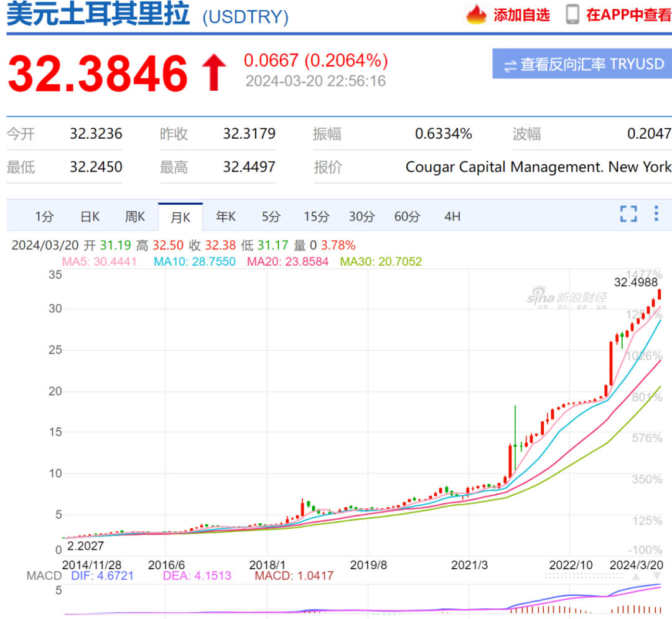Open the chart three-dots options menu
Image resolution: width=672 pixels, height=619 pixels.
point(656,213)
